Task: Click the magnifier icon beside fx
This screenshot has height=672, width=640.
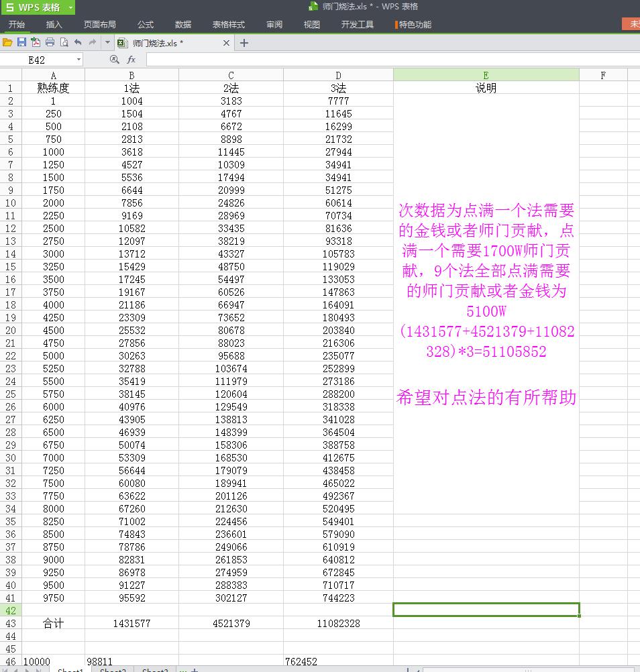Action: point(114,60)
